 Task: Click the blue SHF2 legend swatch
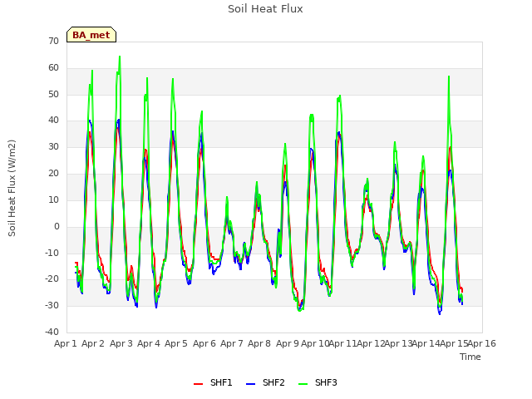click(251, 384)
